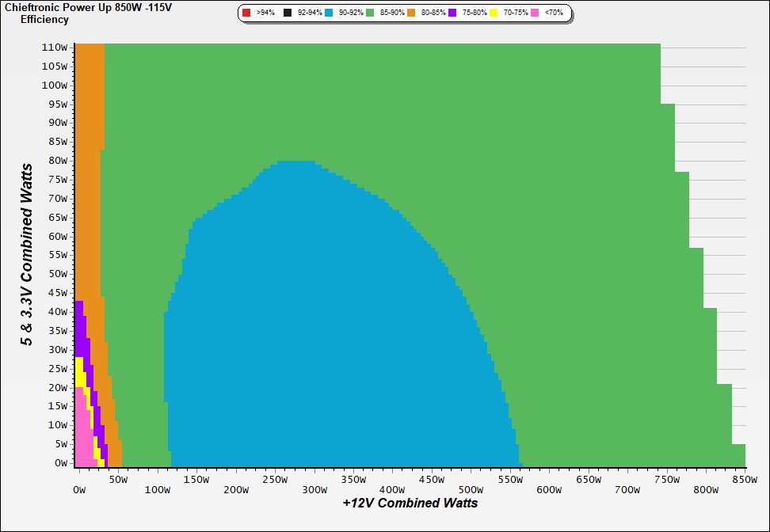The height and width of the screenshot is (532, 770).
Task: Click the 850W label on horizontal axis
Action: 744,479
